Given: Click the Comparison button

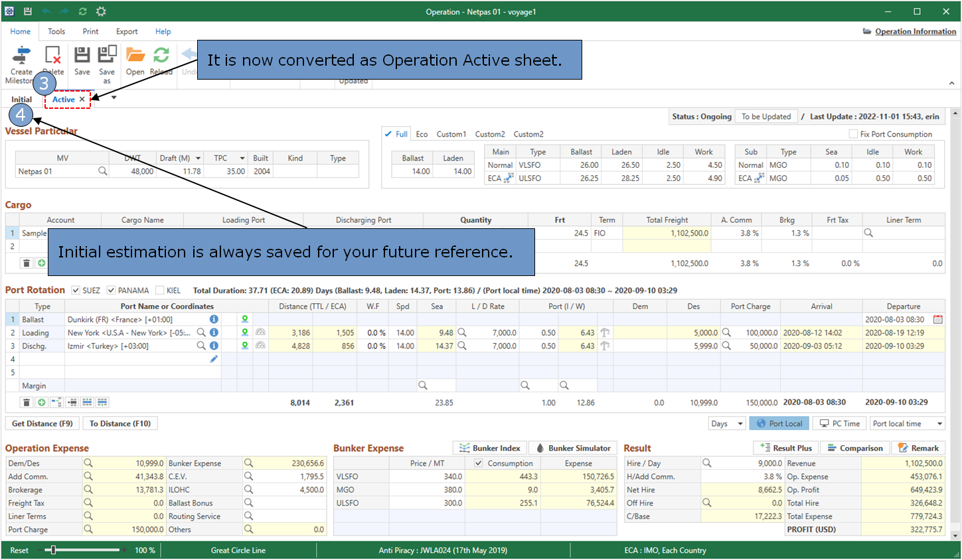Looking at the screenshot, I should pyautogui.click(x=855, y=448).
